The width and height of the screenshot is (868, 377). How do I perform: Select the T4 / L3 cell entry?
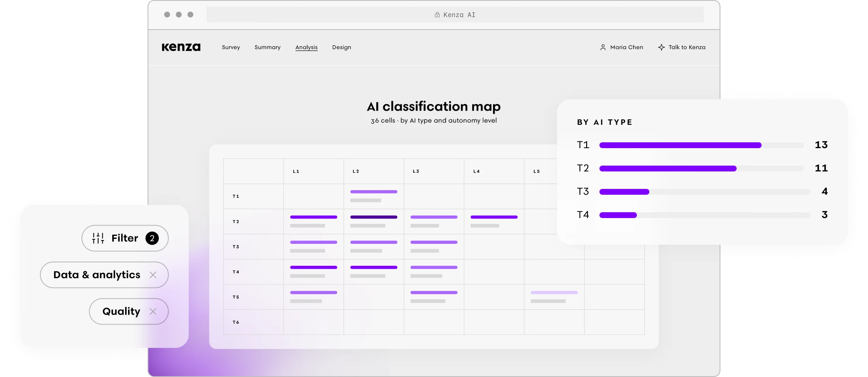point(434,272)
